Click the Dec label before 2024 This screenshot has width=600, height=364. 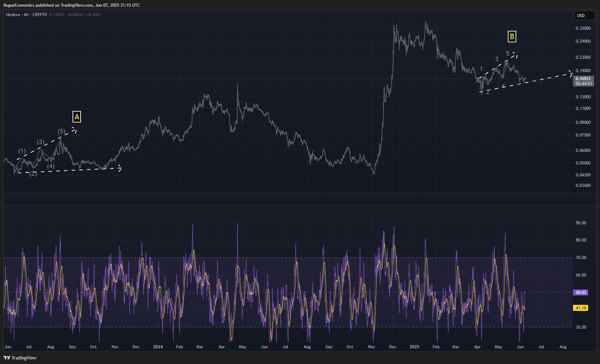tap(136, 347)
